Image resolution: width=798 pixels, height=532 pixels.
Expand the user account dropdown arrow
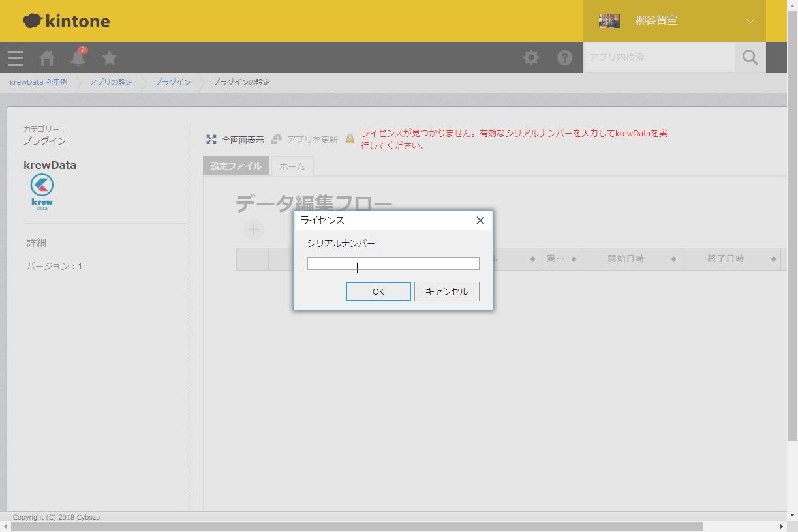pyautogui.click(x=750, y=21)
